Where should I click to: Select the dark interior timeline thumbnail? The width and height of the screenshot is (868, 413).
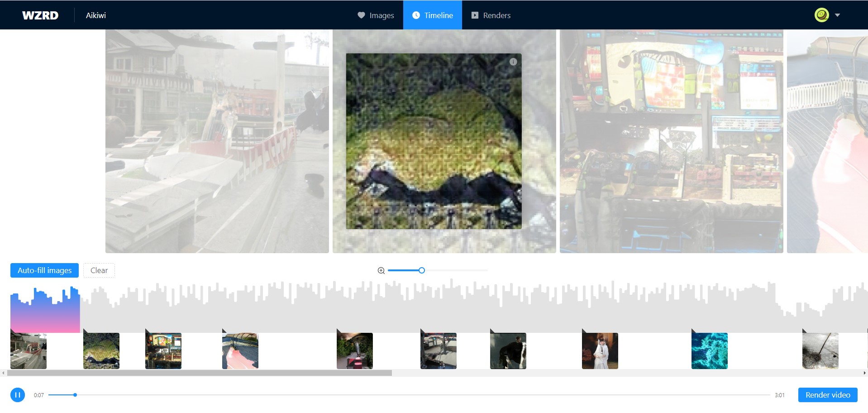point(439,351)
